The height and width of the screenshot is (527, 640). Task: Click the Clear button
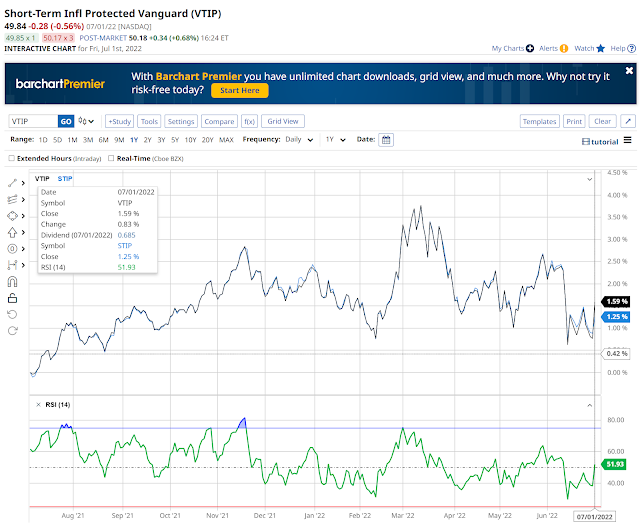click(x=602, y=121)
